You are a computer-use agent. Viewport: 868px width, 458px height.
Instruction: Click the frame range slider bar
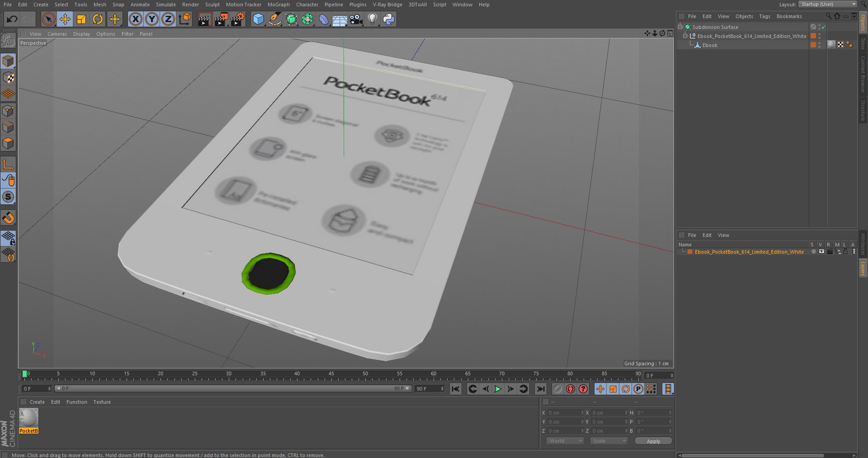coord(233,388)
